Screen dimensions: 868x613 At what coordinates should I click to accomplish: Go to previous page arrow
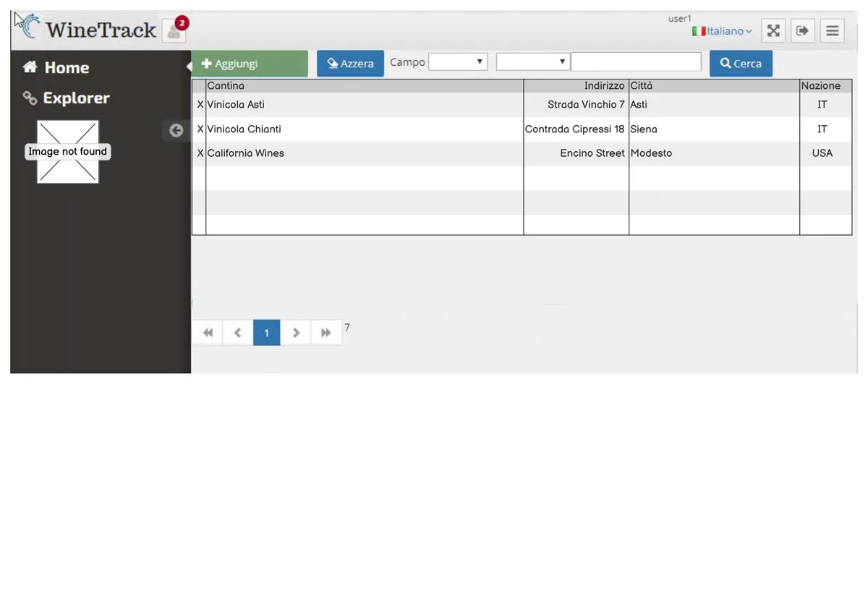[237, 333]
